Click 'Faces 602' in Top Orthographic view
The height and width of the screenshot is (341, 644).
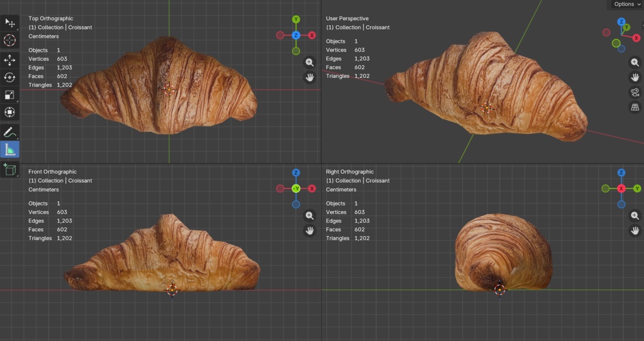click(x=48, y=77)
